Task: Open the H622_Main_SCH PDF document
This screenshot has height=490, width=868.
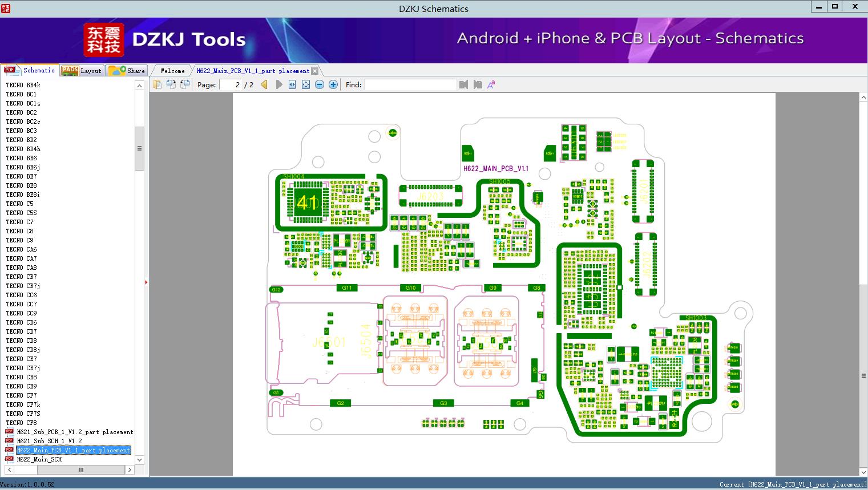Action: click(x=39, y=459)
